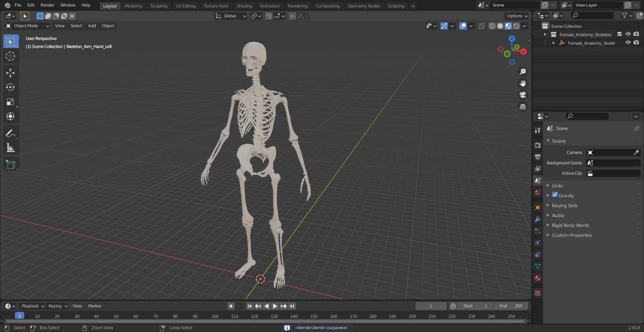The image size is (644, 332).
Task: Open the Object properties tab
Action: pyautogui.click(x=537, y=207)
